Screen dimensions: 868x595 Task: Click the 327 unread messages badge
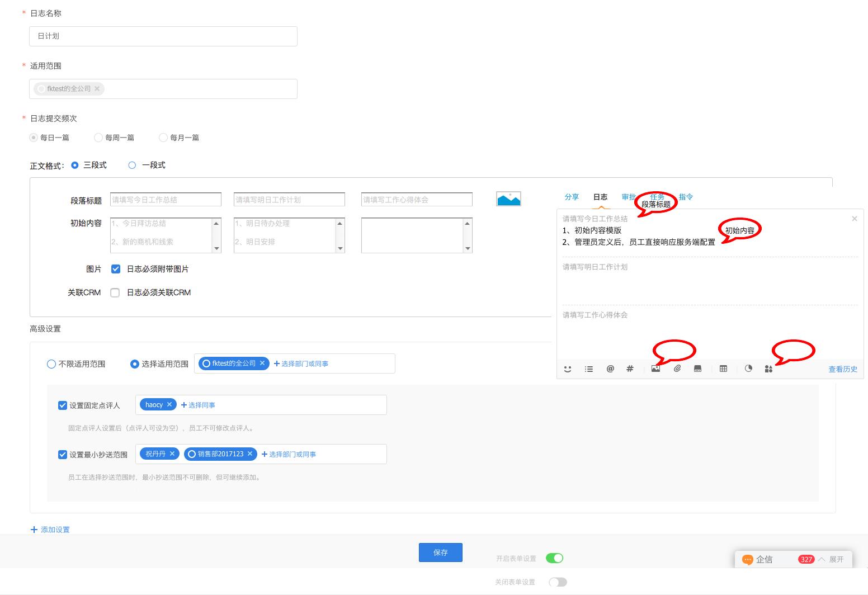[806, 559]
